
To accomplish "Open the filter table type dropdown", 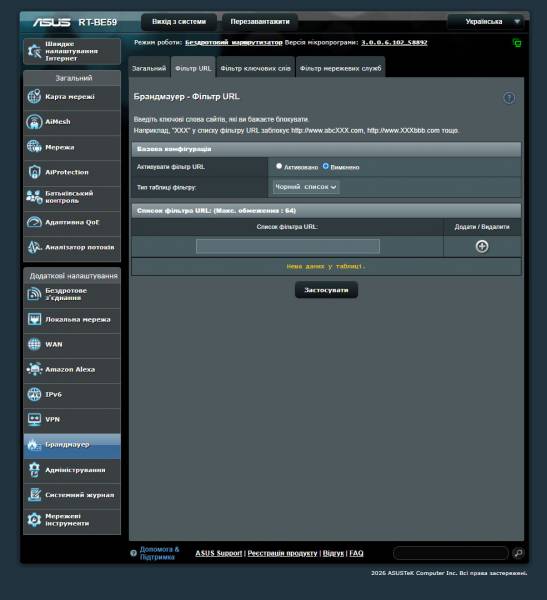I will 305,187.
